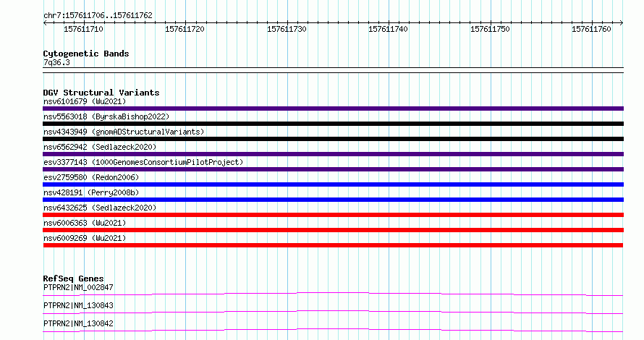
Task: Click ruler position 157611720
Action: 185,29
